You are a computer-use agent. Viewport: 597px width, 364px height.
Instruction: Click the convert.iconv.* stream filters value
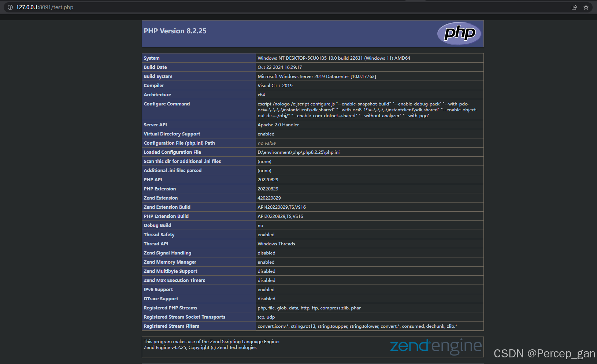357,326
